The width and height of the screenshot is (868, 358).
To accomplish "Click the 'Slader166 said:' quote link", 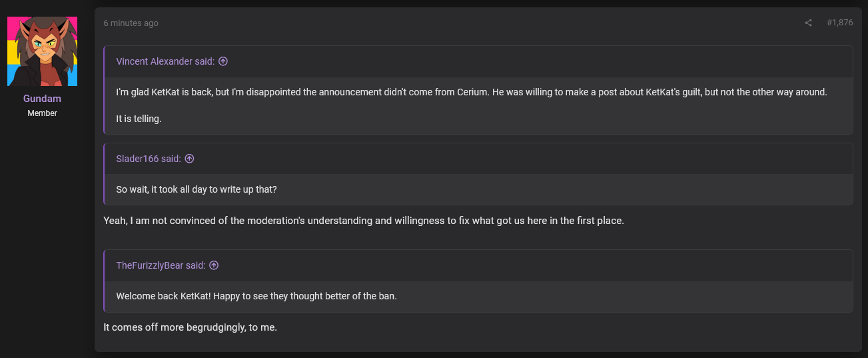I will (x=149, y=159).
